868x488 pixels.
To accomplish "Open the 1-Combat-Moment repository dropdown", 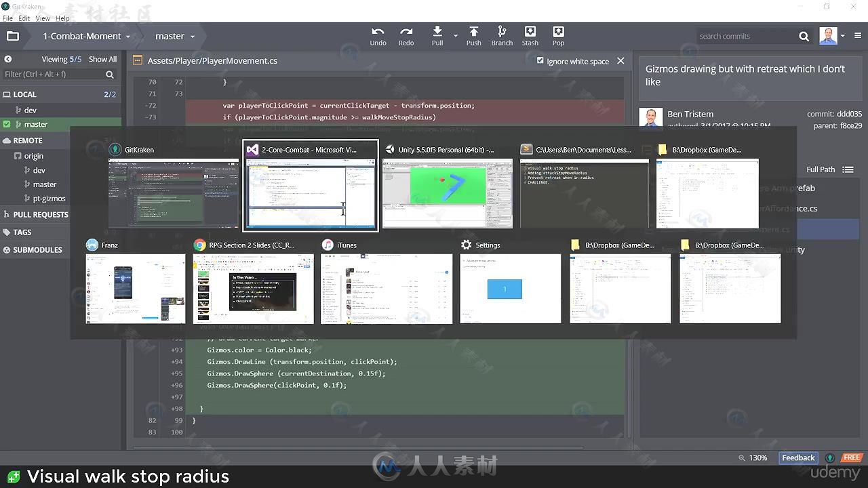I will coord(85,36).
